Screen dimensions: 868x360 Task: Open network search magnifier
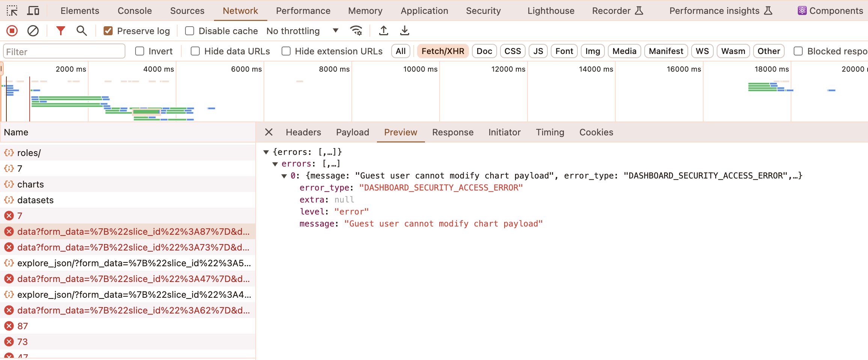pos(81,31)
